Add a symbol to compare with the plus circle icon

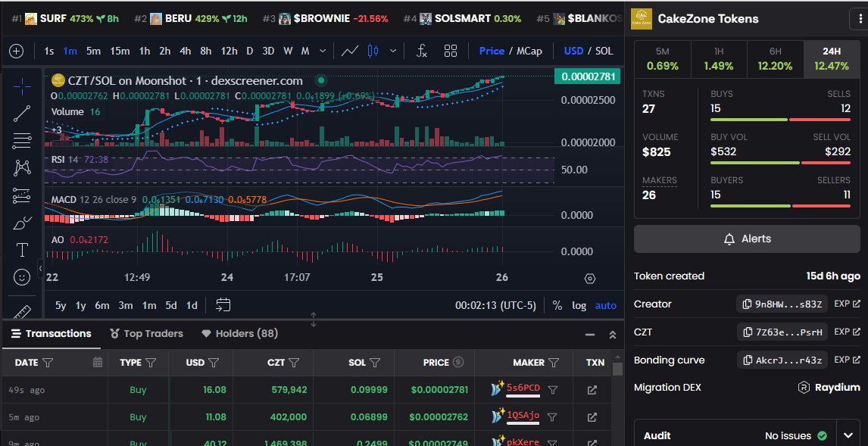tap(17, 51)
